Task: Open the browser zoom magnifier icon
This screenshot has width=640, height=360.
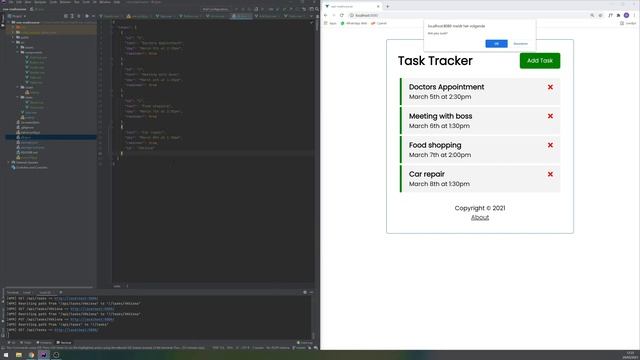Action: coord(592,15)
